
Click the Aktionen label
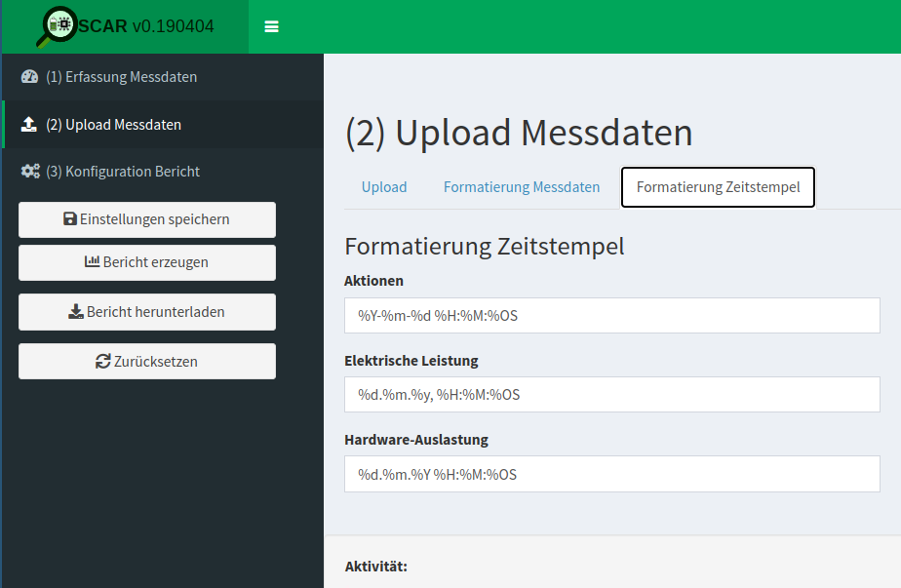point(373,281)
